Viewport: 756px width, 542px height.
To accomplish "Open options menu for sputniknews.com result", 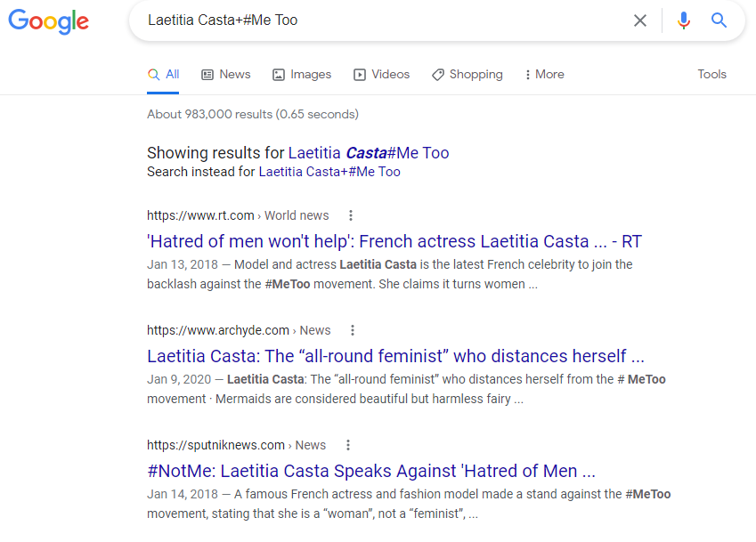I will pos(348,445).
